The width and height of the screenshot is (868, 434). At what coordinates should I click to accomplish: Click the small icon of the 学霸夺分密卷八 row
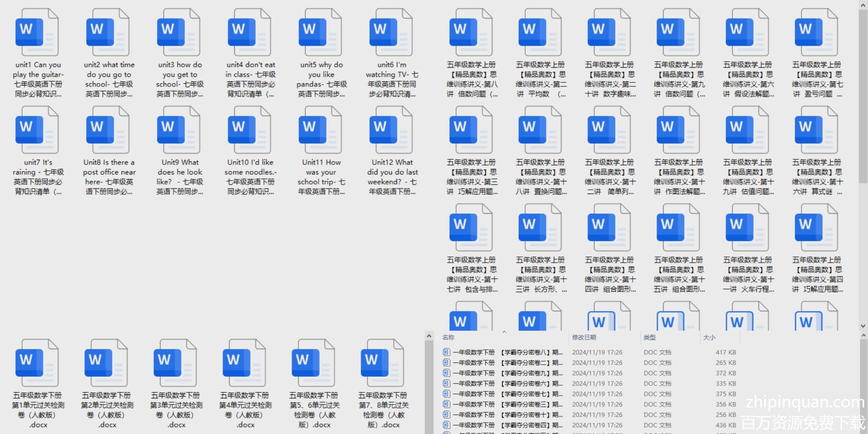(x=446, y=352)
